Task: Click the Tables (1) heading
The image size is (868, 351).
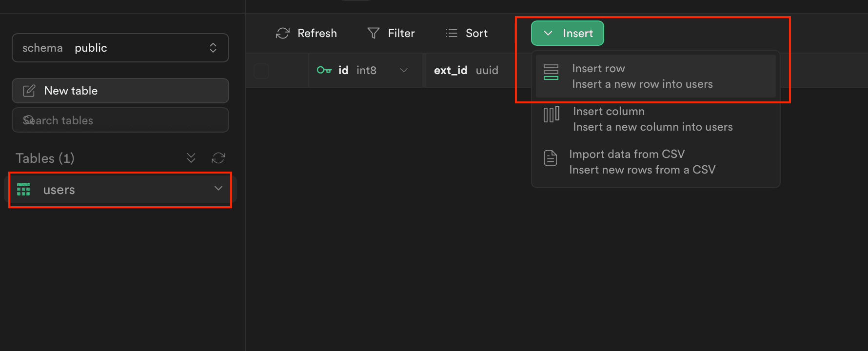Action: [45, 158]
